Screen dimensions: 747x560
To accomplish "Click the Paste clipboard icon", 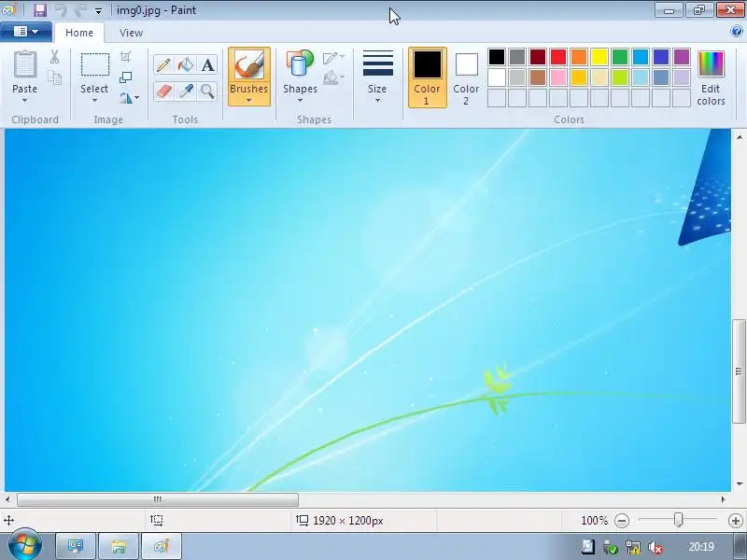I will [x=25, y=64].
